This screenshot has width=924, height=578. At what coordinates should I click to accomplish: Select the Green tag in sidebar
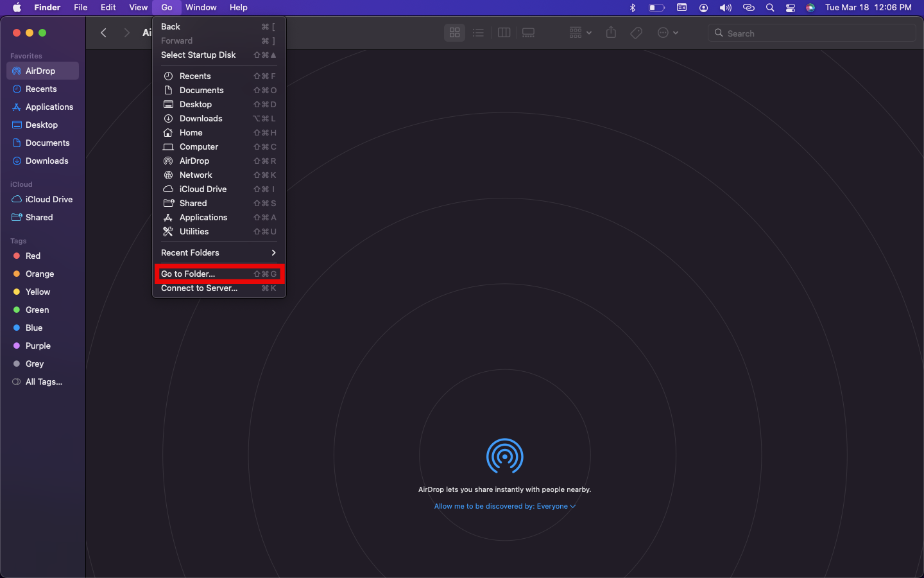(42, 310)
